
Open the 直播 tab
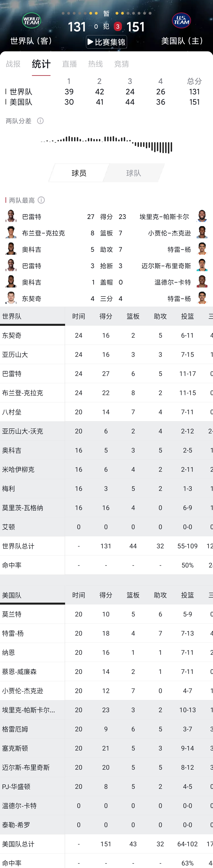70,64
